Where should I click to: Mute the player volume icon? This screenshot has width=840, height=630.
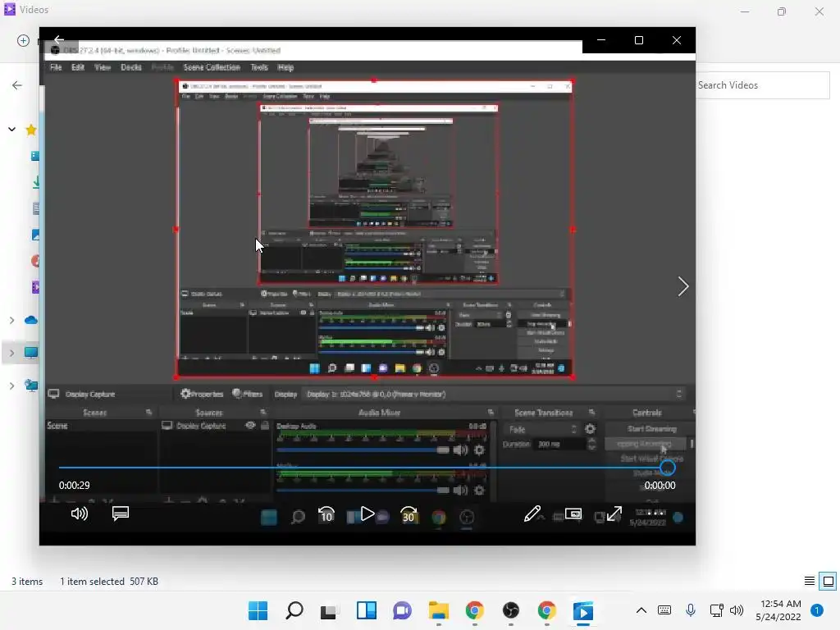point(80,514)
